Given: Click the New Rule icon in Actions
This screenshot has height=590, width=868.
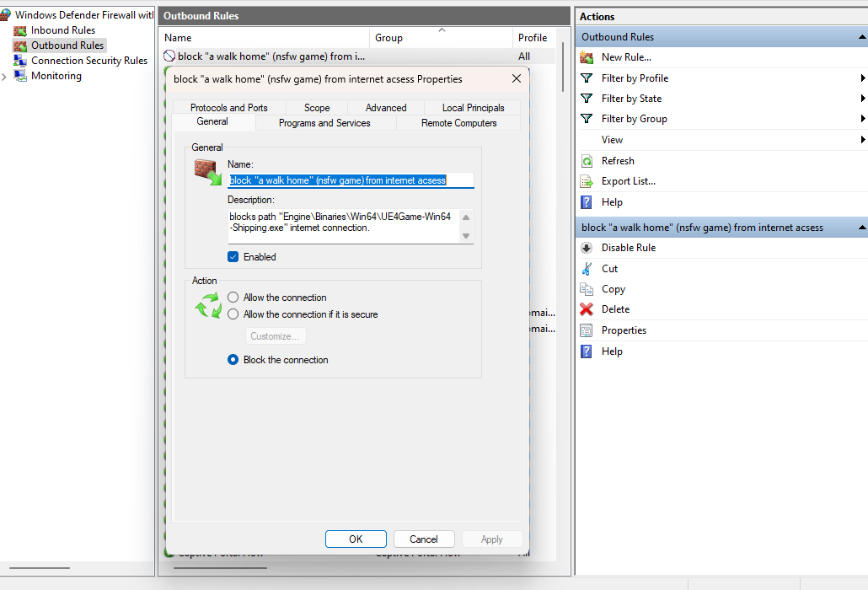Looking at the screenshot, I should [587, 57].
